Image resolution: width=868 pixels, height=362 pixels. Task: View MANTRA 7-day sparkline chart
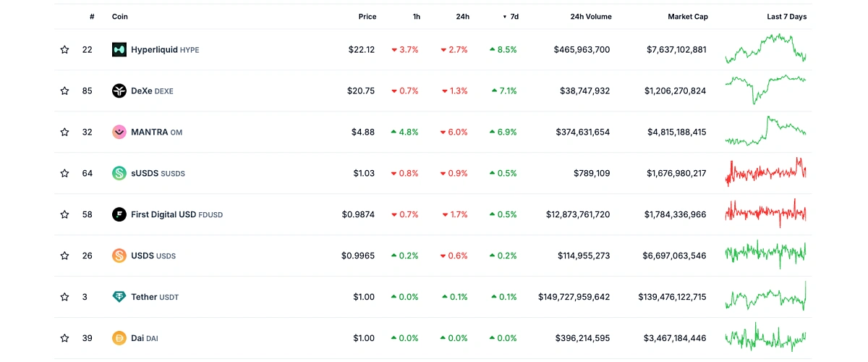pos(765,131)
